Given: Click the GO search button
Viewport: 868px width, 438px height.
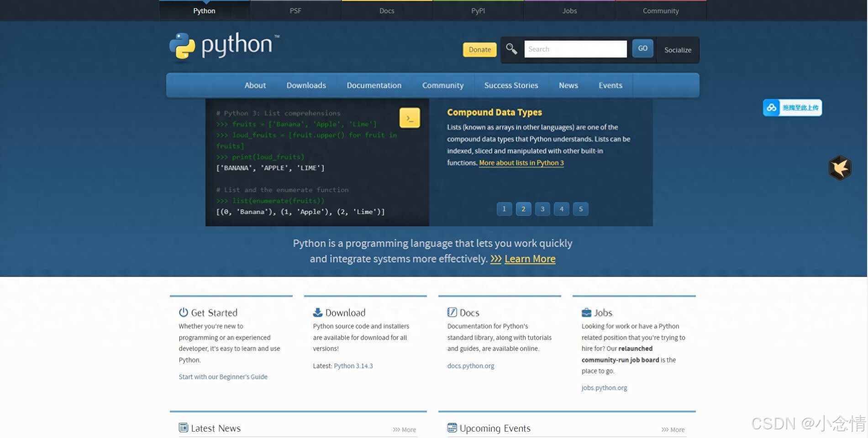Looking at the screenshot, I should tap(643, 48).
